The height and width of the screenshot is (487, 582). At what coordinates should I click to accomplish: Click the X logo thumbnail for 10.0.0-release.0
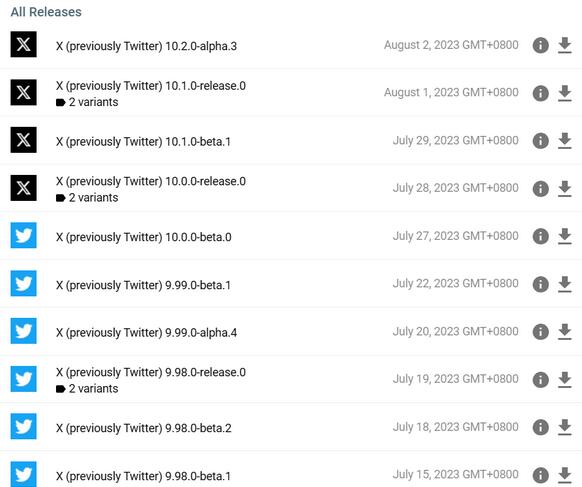(23, 188)
